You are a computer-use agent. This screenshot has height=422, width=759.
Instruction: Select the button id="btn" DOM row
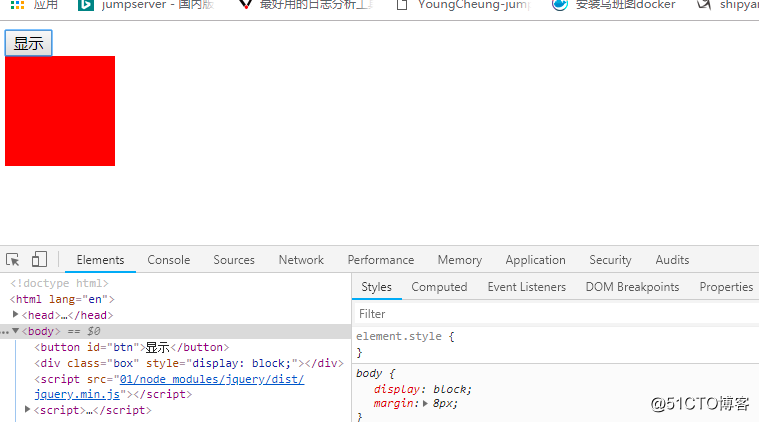pyautogui.click(x=132, y=347)
